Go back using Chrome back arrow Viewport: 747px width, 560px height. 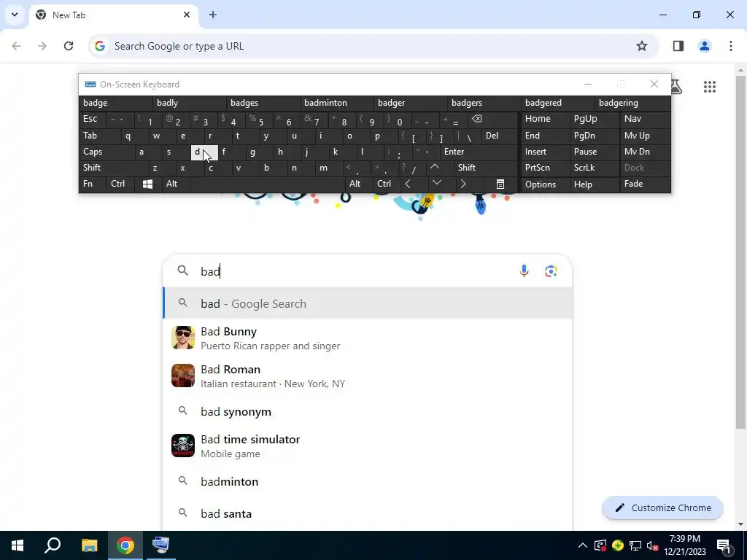tap(16, 46)
